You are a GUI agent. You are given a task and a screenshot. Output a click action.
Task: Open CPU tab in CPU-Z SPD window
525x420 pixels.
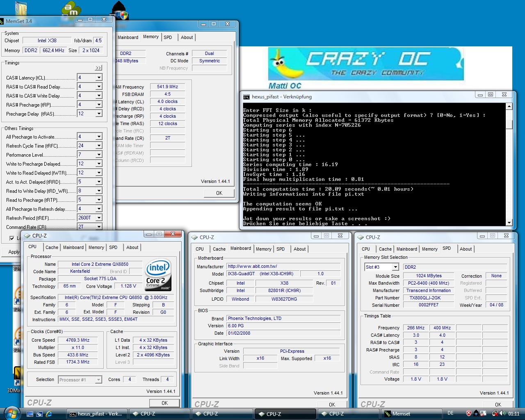(366, 249)
